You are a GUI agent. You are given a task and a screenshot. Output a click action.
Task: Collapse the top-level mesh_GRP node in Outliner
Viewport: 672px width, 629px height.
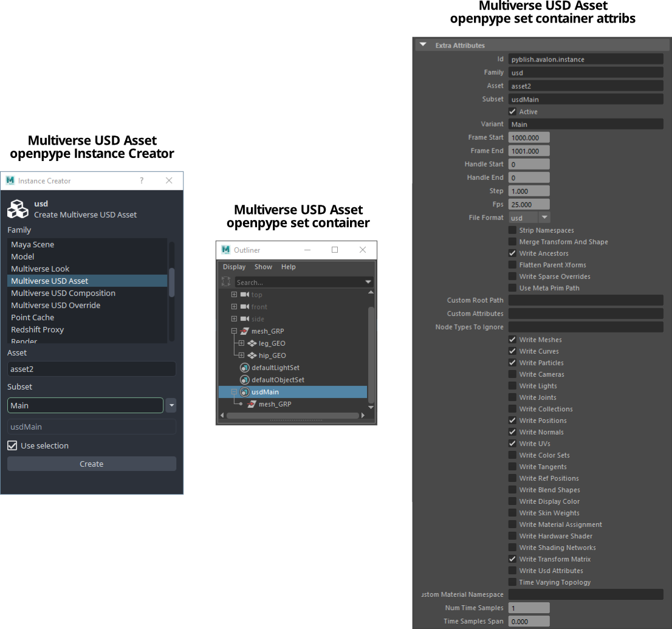234,331
